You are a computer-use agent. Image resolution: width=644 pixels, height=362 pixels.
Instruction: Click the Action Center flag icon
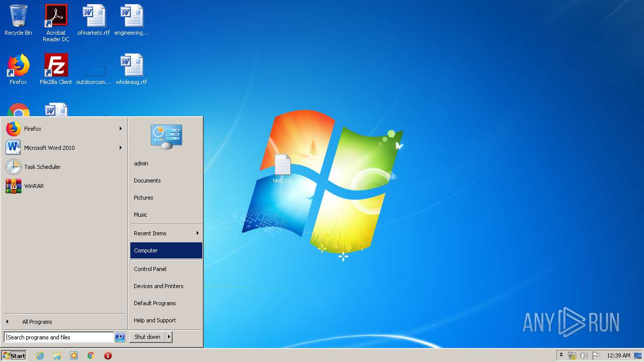coord(596,355)
